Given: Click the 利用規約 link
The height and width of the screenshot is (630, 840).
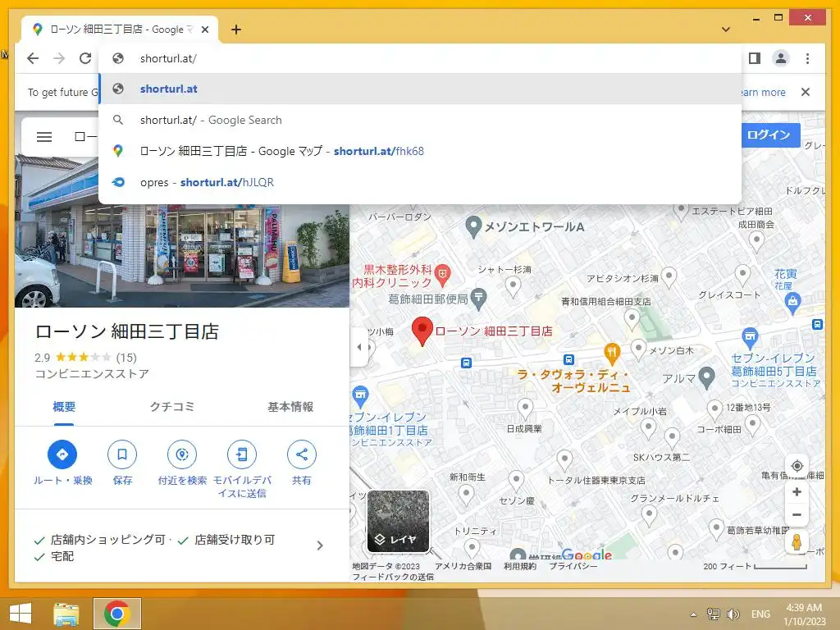Looking at the screenshot, I should click(519, 566).
